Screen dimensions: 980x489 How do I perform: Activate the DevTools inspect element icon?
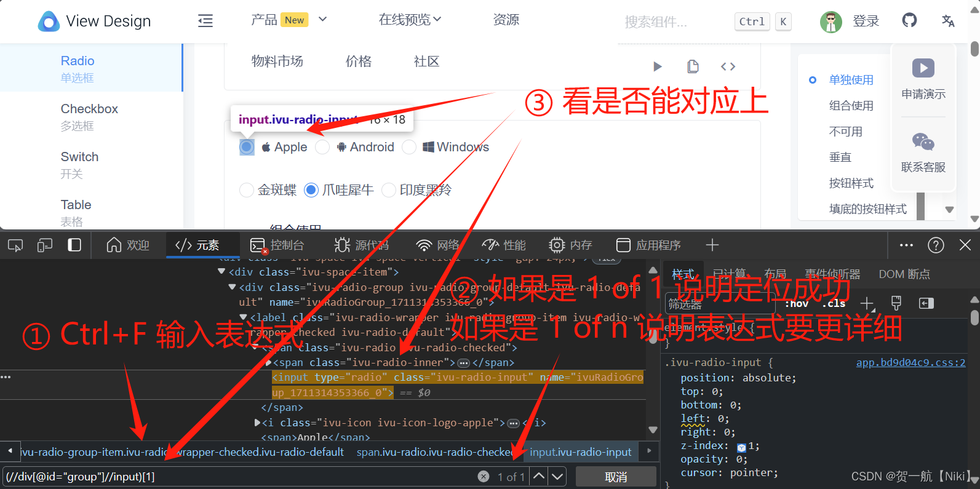point(15,245)
